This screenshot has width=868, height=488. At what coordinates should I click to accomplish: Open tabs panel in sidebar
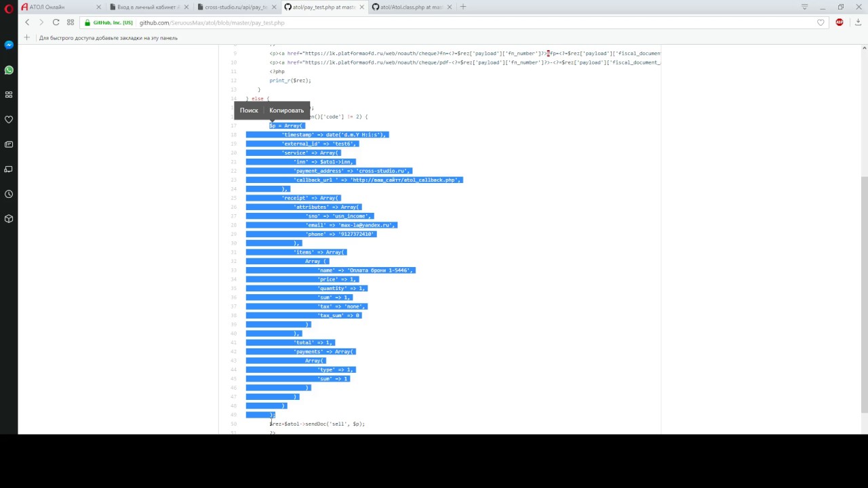coord(9,169)
